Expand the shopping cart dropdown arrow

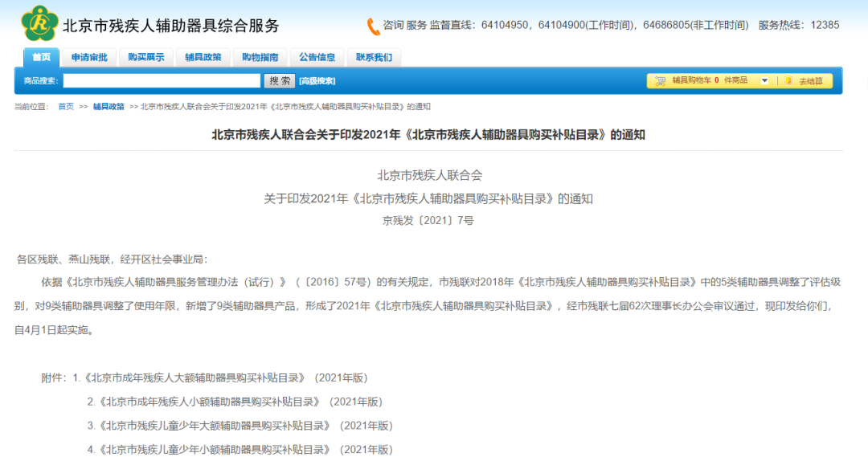click(764, 81)
